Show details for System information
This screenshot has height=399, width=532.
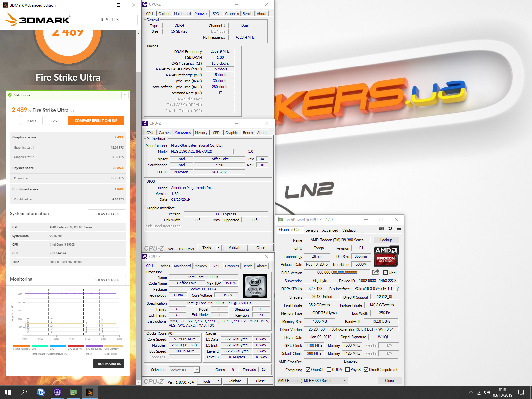point(107,214)
